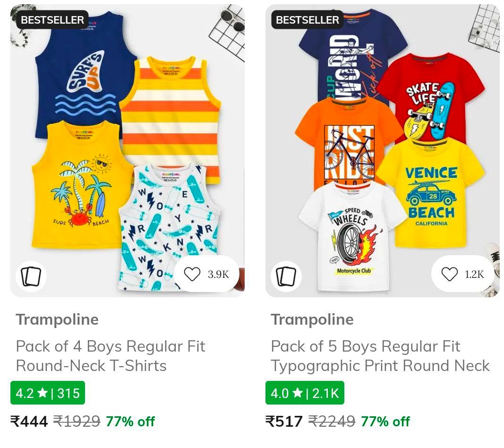This screenshot has width=504, height=448.
Task: Open the 4.0 star rating badge
Action: 305,393
